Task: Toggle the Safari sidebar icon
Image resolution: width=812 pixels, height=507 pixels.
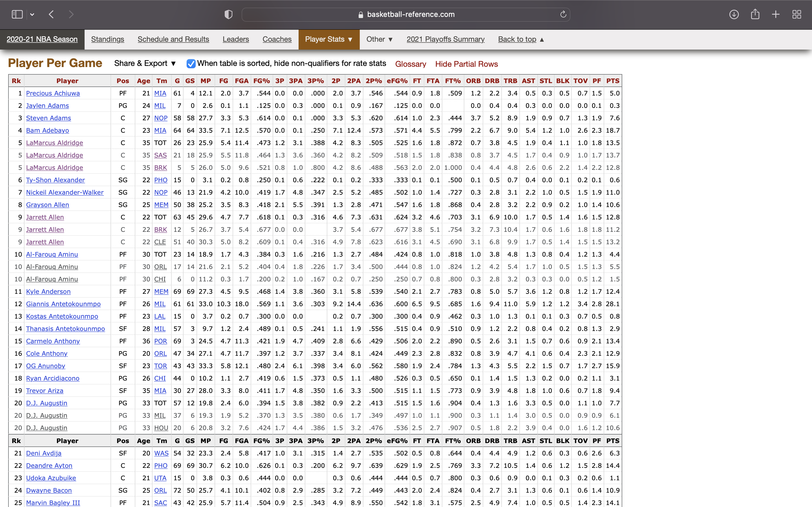Action: click(x=17, y=14)
